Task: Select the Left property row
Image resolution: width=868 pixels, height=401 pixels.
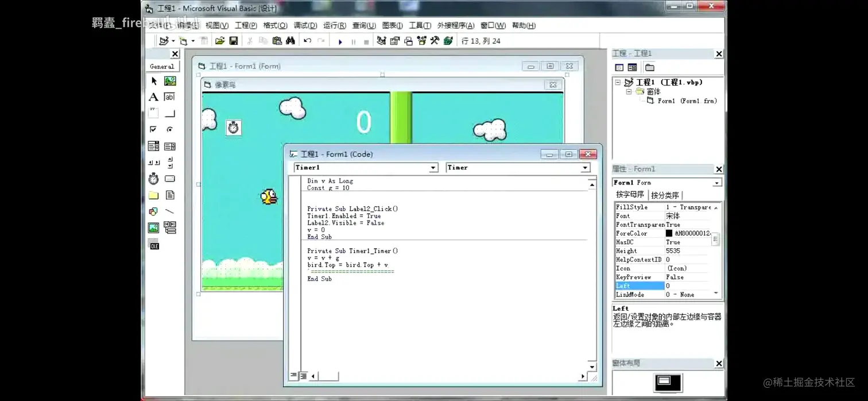Action: tap(662, 286)
